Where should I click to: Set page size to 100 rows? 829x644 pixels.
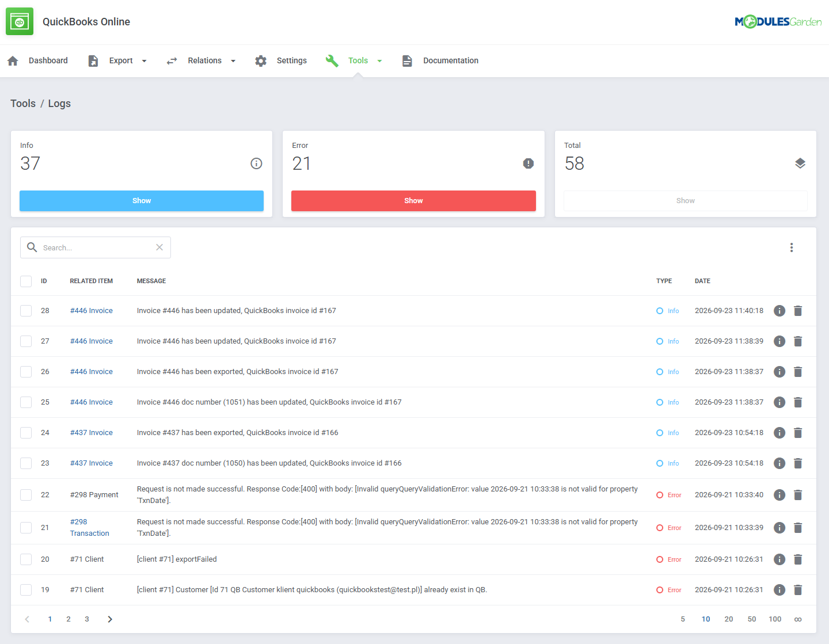[x=775, y=619]
